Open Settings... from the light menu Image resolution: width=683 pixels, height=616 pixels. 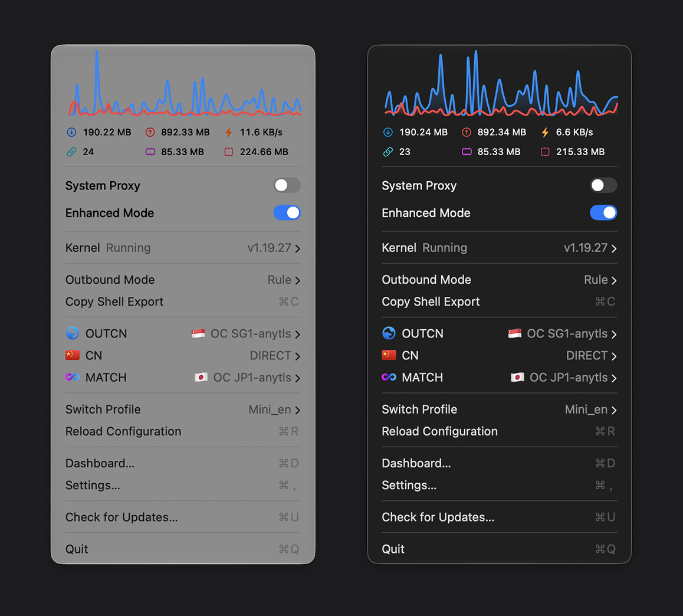(183, 485)
